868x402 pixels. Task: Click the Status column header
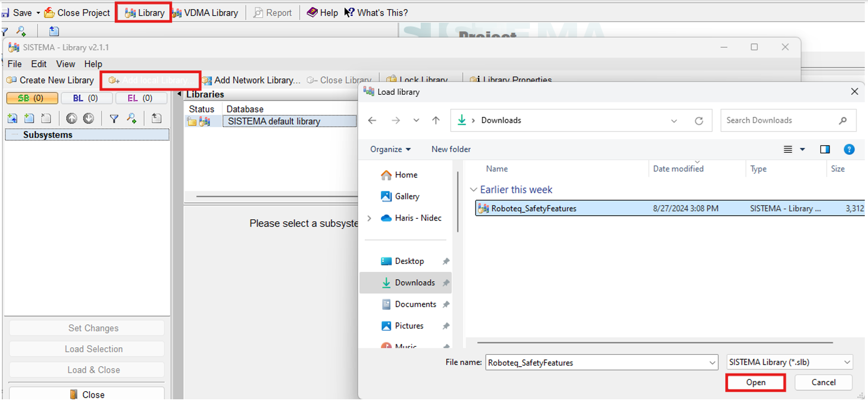(x=202, y=109)
